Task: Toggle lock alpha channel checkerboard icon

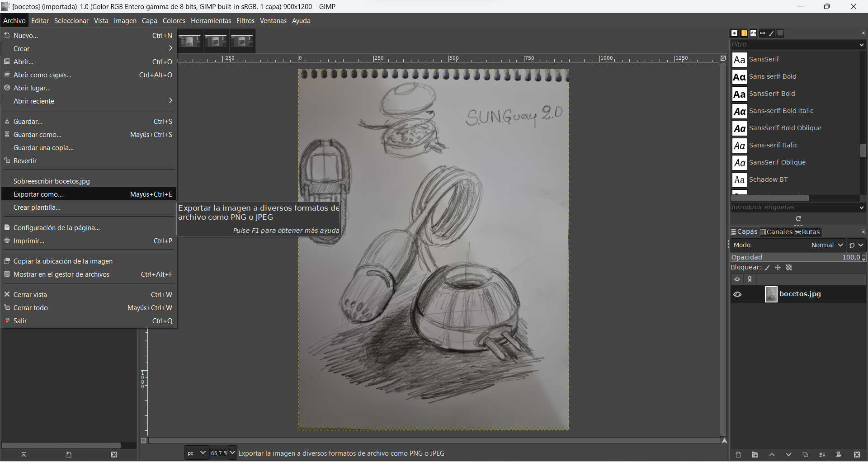Action: click(x=789, y=268)
